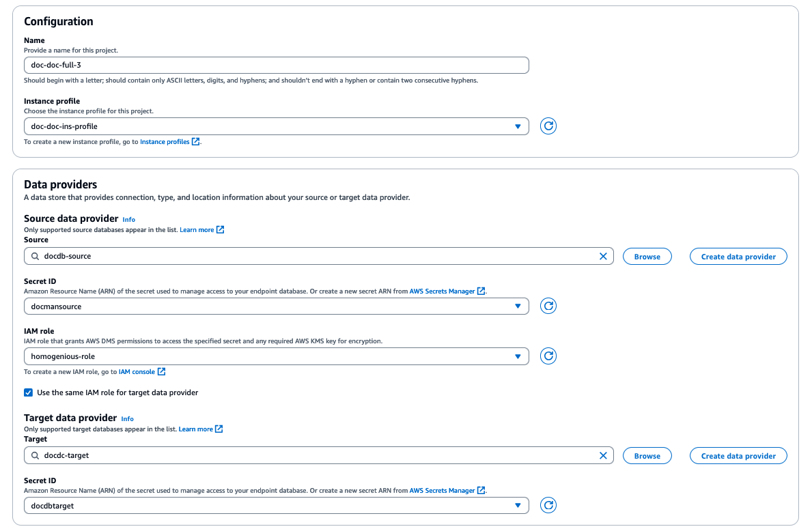
Task: Refresh the Instance profile list
Action: (x=548, y=126)
